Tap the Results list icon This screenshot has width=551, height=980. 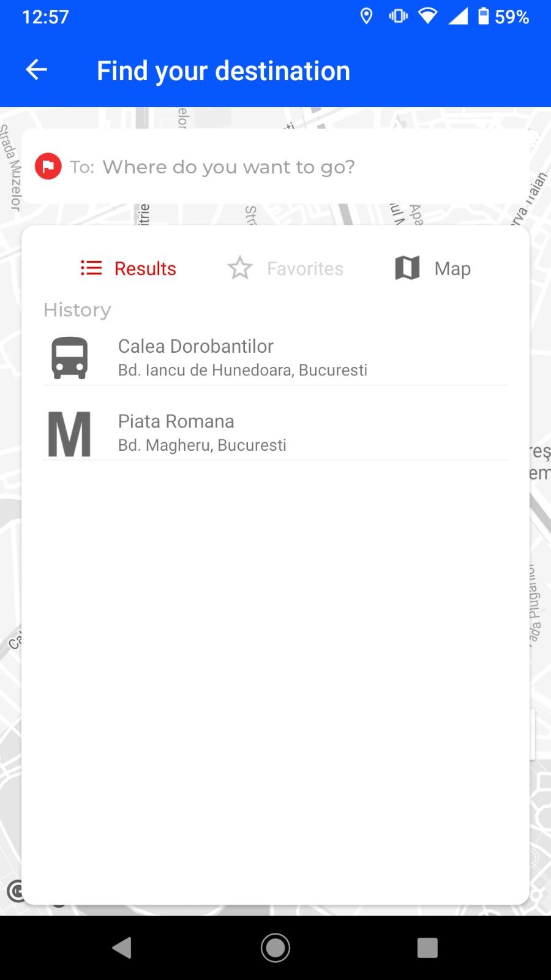click(x=91, y=268)
